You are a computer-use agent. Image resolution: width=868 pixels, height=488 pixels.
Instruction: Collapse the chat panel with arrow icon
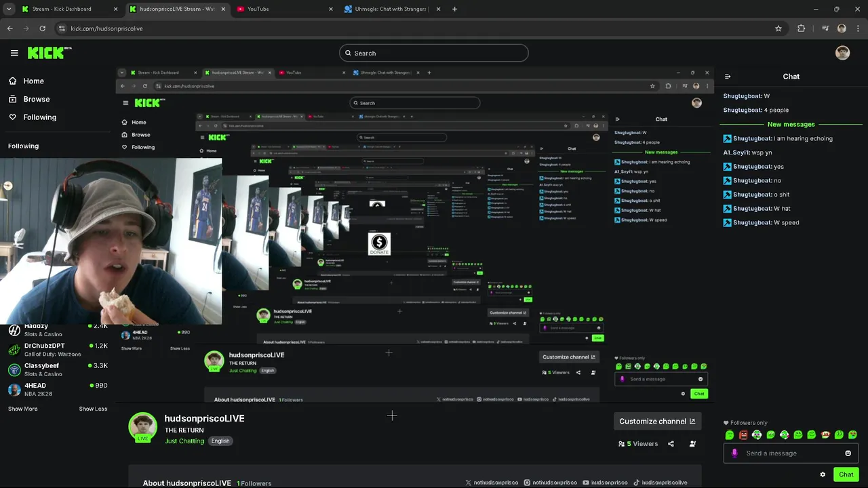728,77
